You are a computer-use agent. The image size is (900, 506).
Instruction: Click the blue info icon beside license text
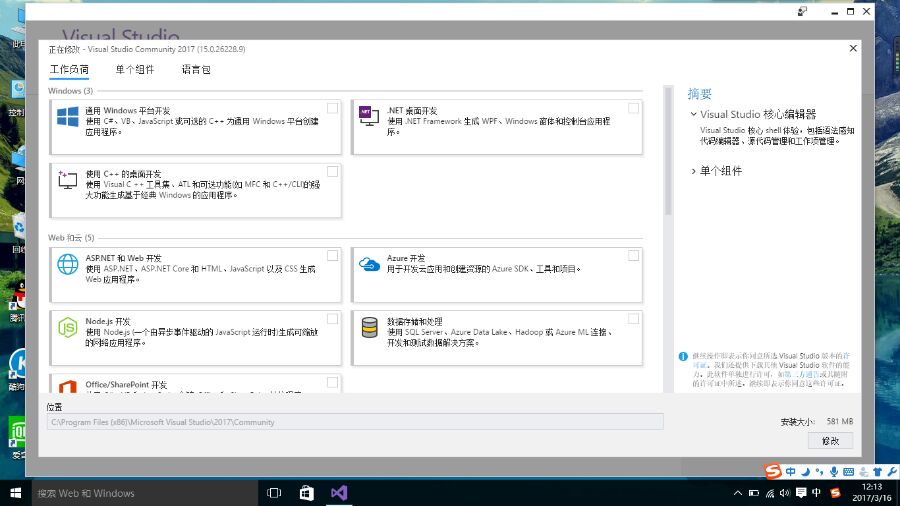(x=683, y=356)
